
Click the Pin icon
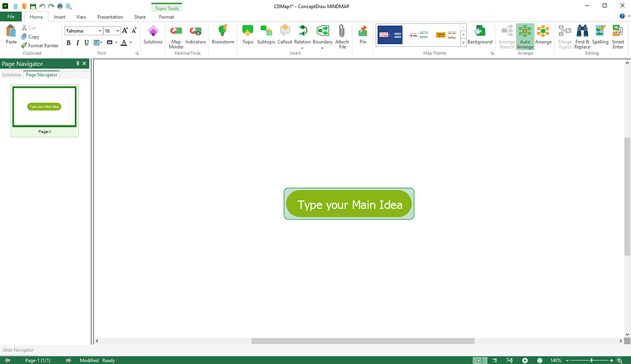pyautogui.click(x=363, y=31)
